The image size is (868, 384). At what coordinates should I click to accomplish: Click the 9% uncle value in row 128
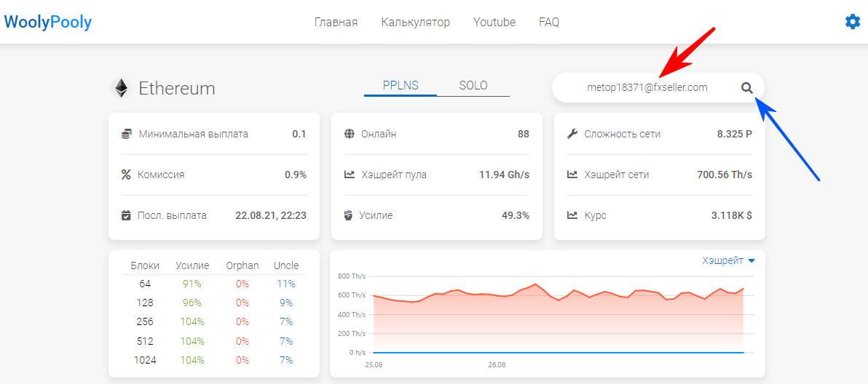[286, 303]
